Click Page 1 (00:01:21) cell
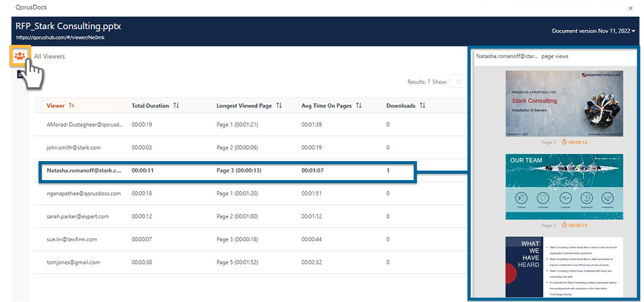Image resolution: width=644 pixels, height=302 pixels. (x=238, y=124)
